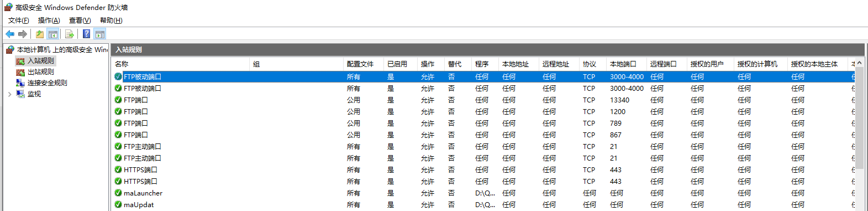Screen dimensions: 868x211
Task: Click the firewall app icon in title bar
Action: 8,7
